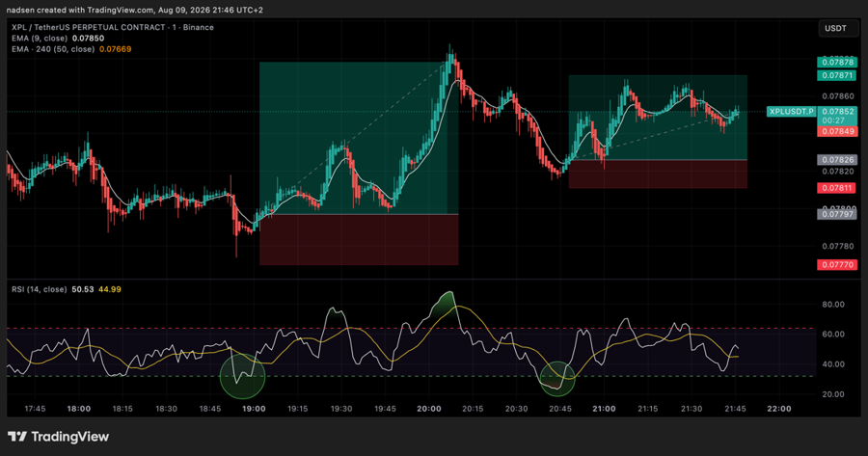Click the RSI value 50.53
Screen dimensions: 868x456
coord(83,289)
